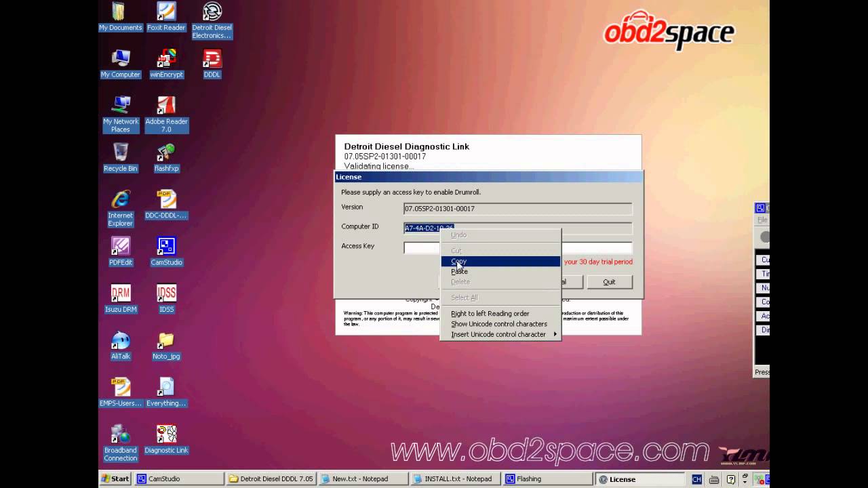Choose Show Unicode control characters
Viewport: 868px width, 488px height.
tap(500, 324)
